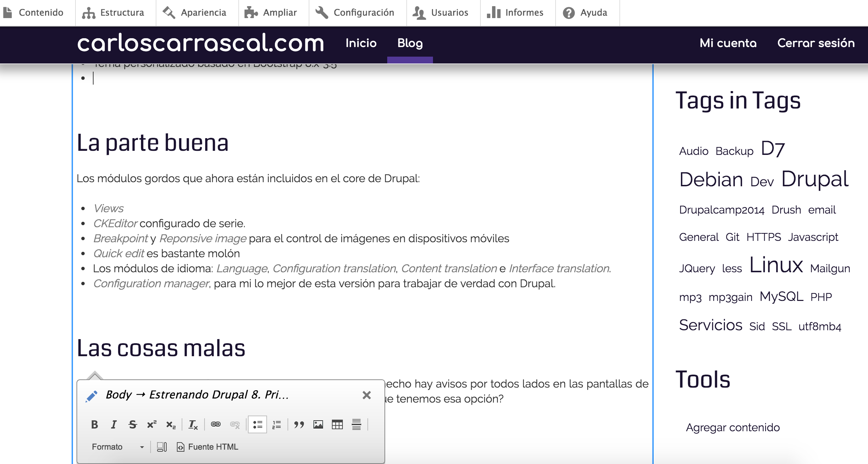Select the Debian tag
Viewport: 868px width, 464px height.
[711, 179]
